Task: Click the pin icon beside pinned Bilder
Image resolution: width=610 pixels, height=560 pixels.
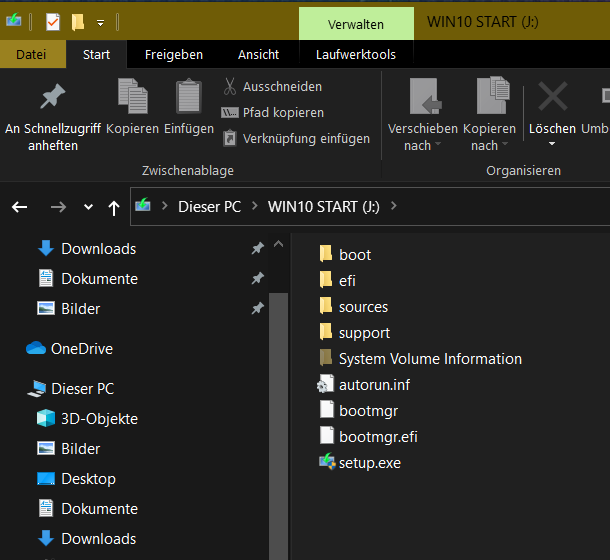Action: pyautogui.click(x=258, y=308)
